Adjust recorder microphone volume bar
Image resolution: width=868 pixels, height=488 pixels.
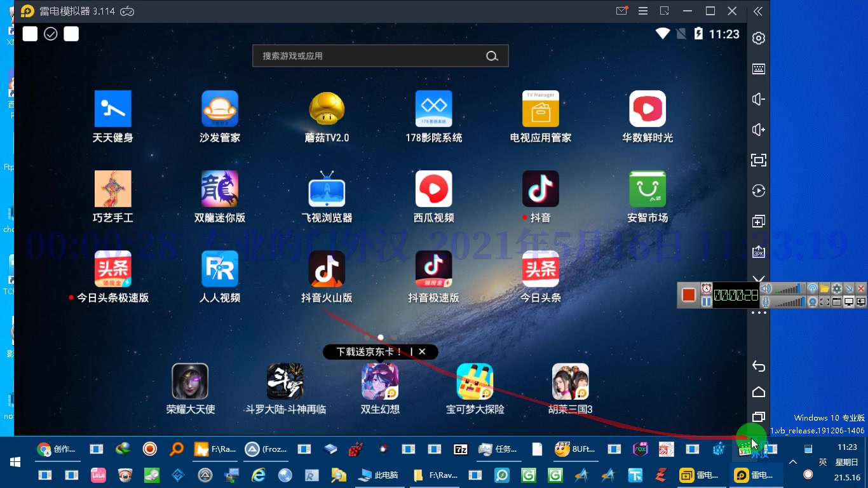coord(790,302)
